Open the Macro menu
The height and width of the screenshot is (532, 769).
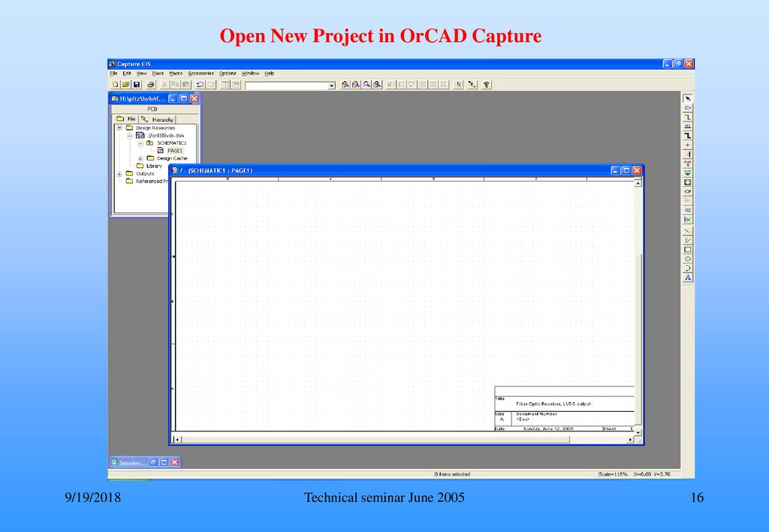pyautogui.click(x=176, y=74)
